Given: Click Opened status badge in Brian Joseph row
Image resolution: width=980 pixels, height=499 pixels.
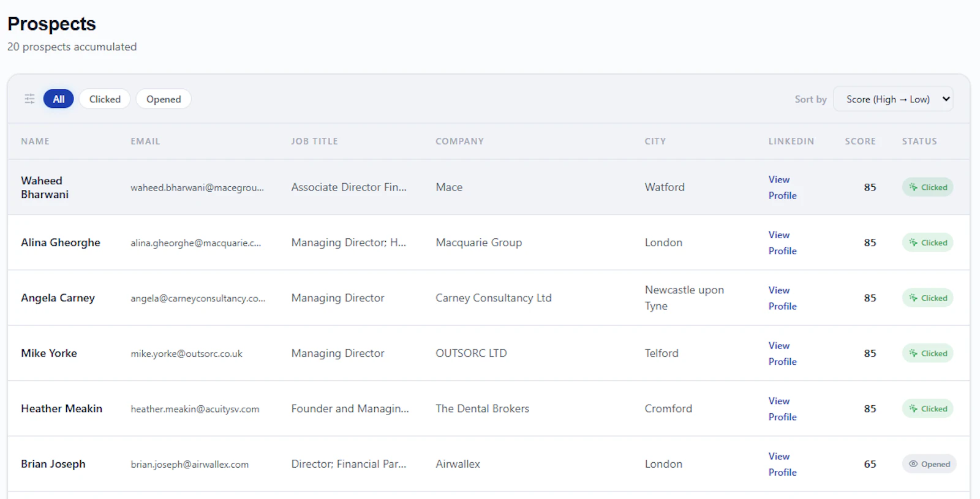Looking at the screenshot, I should [929, 464].
